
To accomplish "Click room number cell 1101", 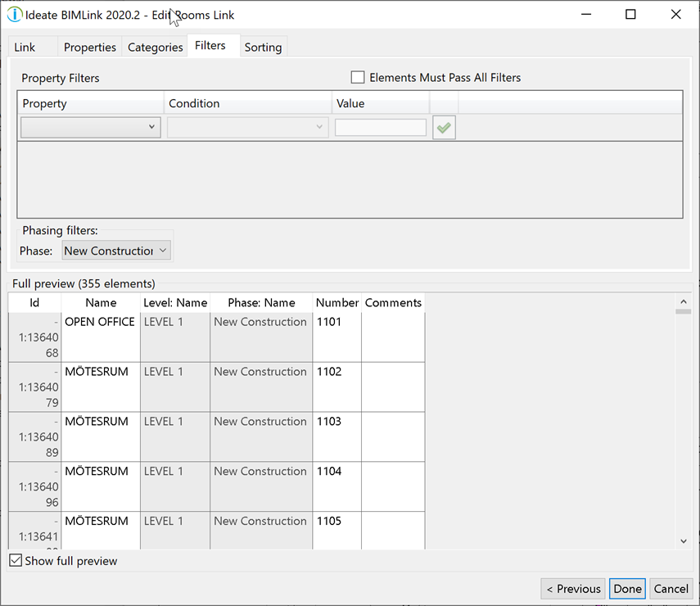I will coord(337,337).
